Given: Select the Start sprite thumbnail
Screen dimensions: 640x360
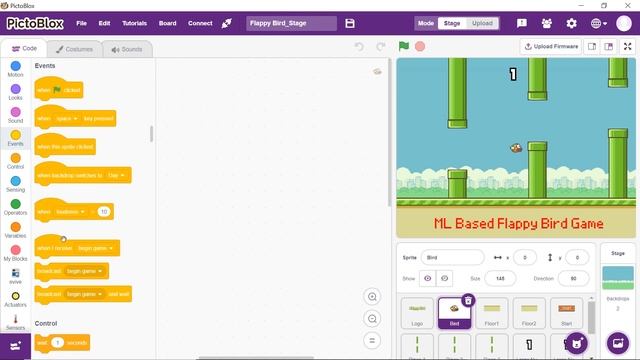Looking at the screenshot, I should click(x=567, y=313).
